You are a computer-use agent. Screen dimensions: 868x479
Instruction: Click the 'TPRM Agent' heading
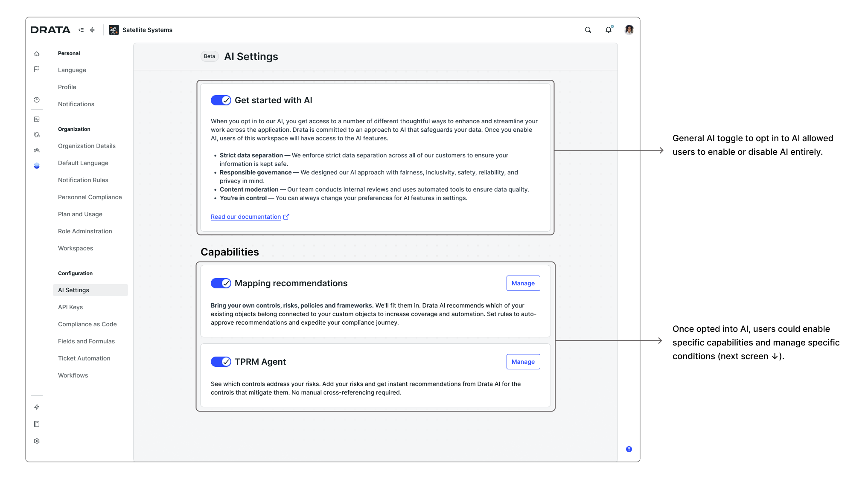260,362
